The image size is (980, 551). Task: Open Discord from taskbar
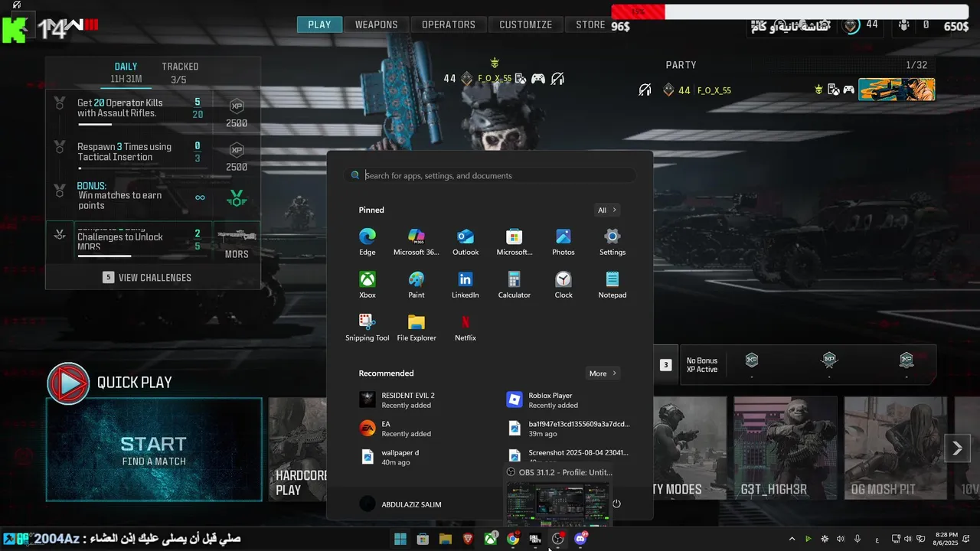580,539
